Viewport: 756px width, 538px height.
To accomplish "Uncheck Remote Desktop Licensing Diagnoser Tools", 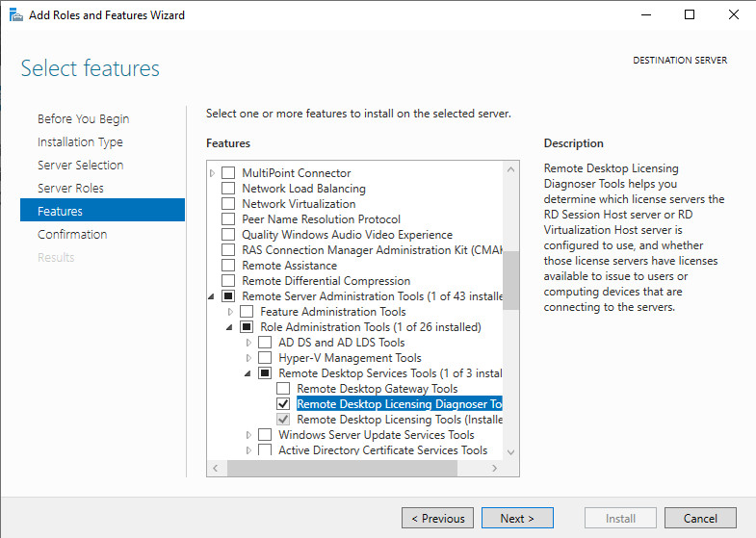I will click(x=283, y=404).
